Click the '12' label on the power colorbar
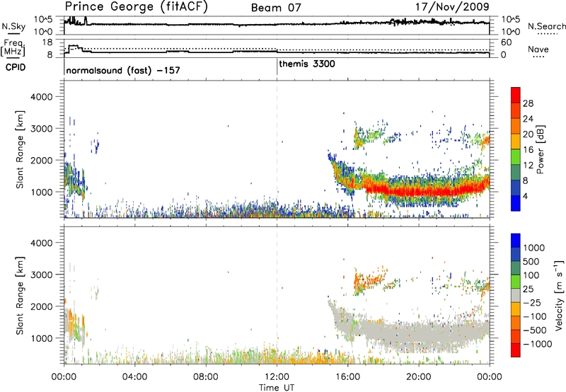The height and width of the screenshot is (392, 566). 528,166
